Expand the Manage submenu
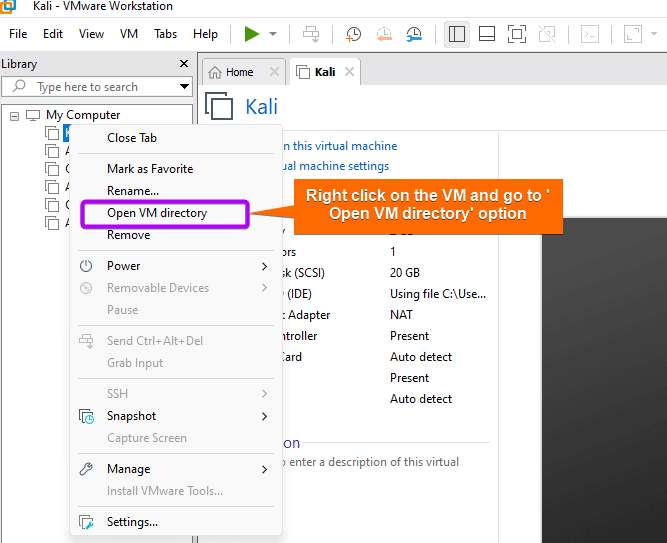 point(175,469)
